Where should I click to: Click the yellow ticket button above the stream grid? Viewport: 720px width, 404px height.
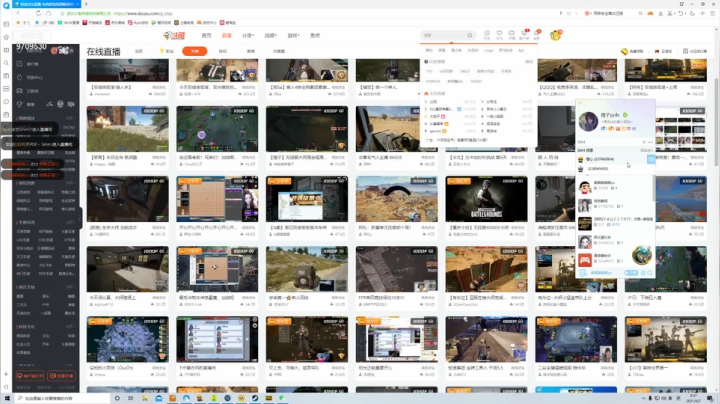[x=632, y=51]
